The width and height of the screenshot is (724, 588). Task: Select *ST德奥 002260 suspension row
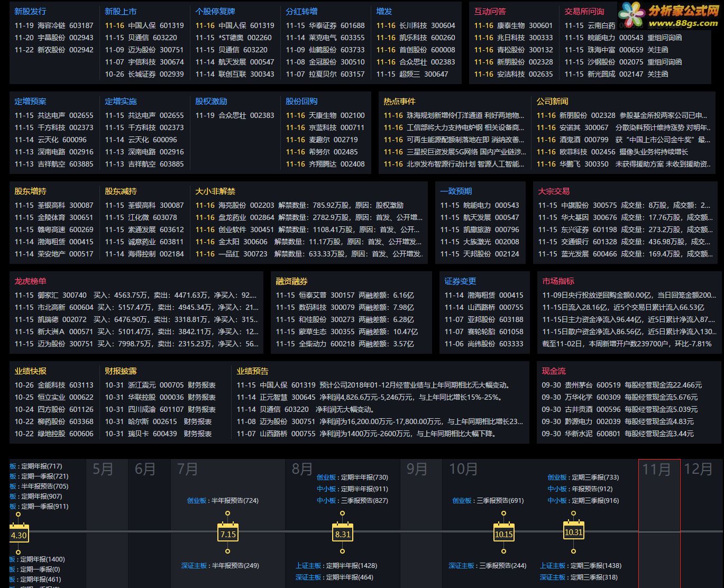pos(233,38)
